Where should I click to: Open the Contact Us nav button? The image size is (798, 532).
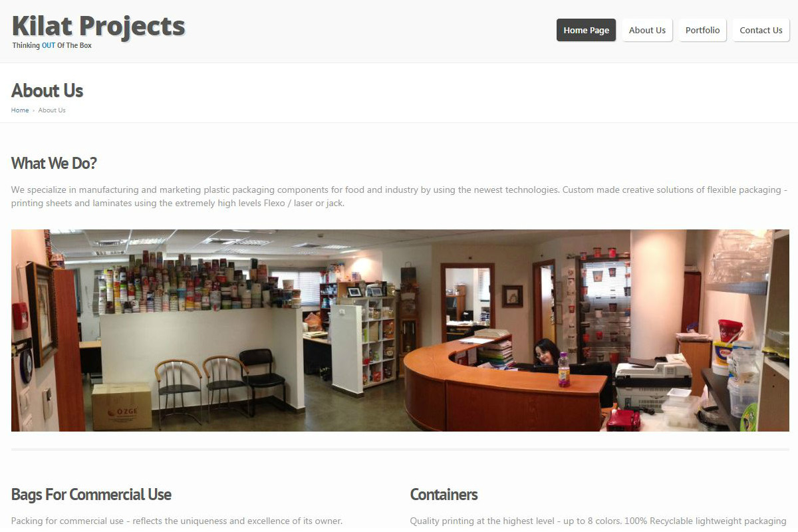tap(761, 30)
